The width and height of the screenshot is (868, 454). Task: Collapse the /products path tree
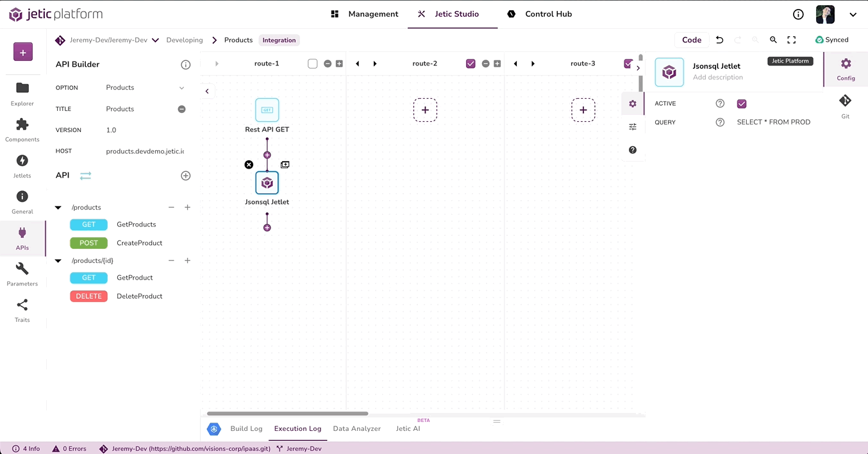click(x=58, y=208)
